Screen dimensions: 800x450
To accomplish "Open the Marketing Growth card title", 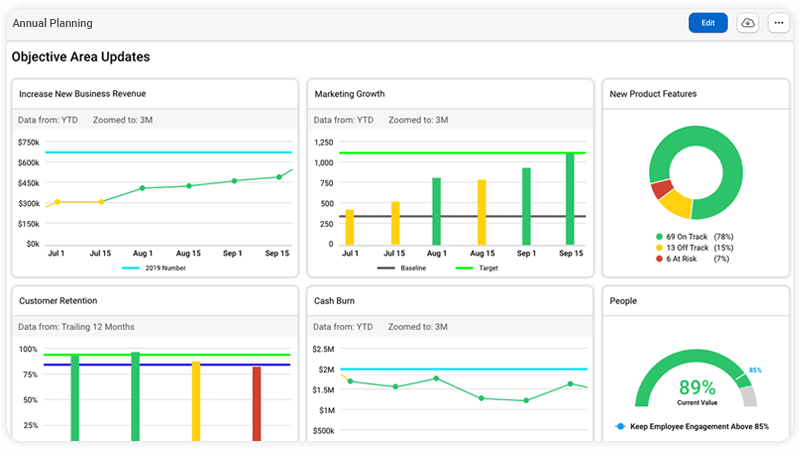I will click(x=349, y=94).
